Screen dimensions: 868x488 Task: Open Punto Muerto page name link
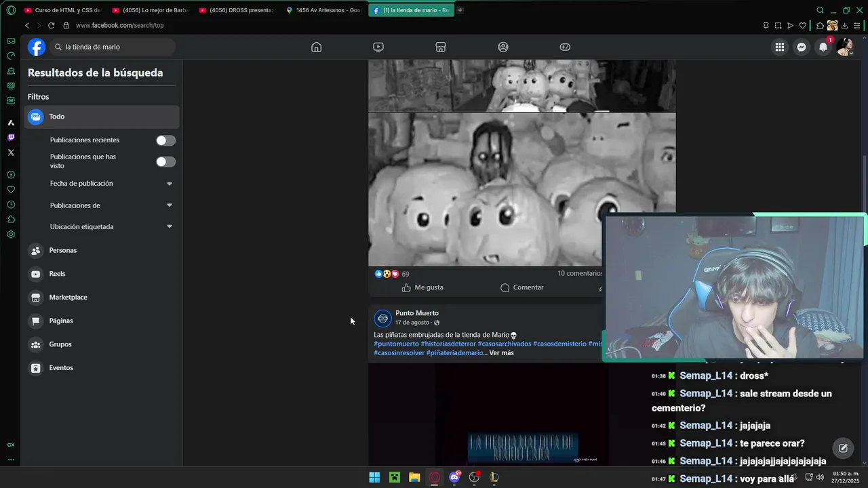click(417, 313)
